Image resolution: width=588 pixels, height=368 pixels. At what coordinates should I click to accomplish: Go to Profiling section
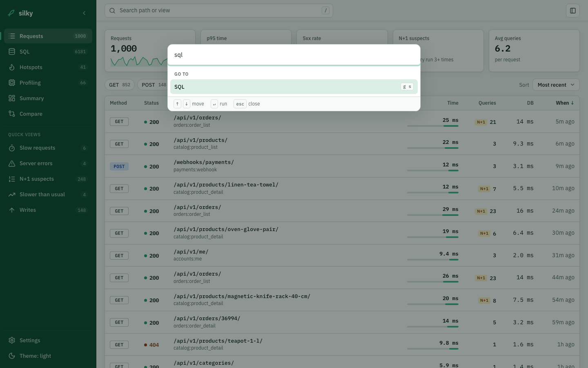pyautogui.click(x=48, y=83)
